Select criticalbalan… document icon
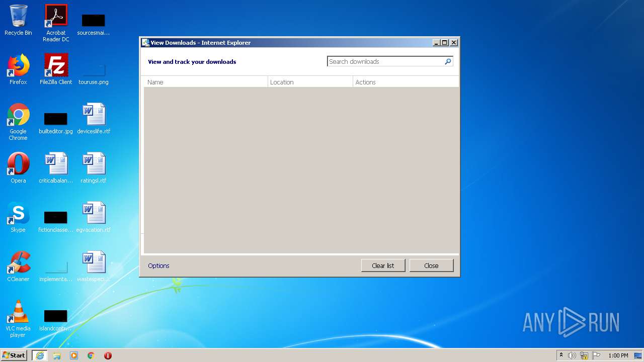Screen dimensions: 644x362 click(56, 168)
